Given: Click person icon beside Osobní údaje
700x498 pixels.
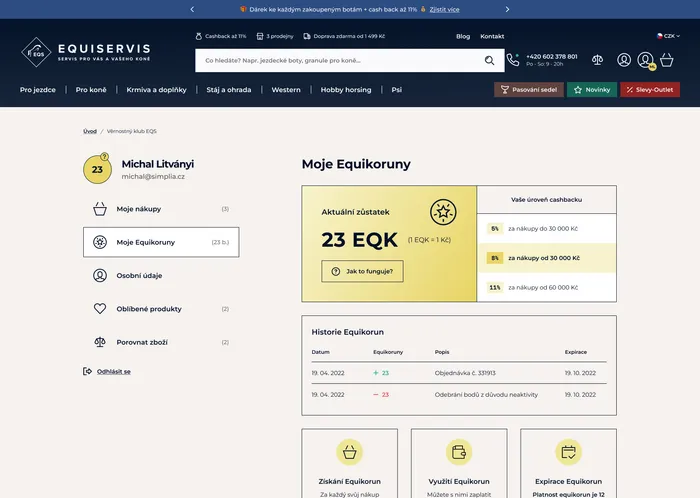Looking at the screenshot, I should pos(100,275).
